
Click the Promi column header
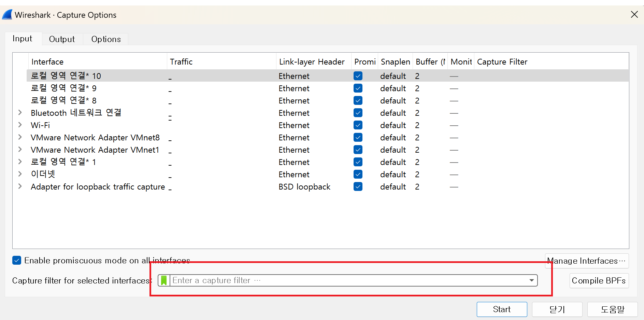[364, 62]
